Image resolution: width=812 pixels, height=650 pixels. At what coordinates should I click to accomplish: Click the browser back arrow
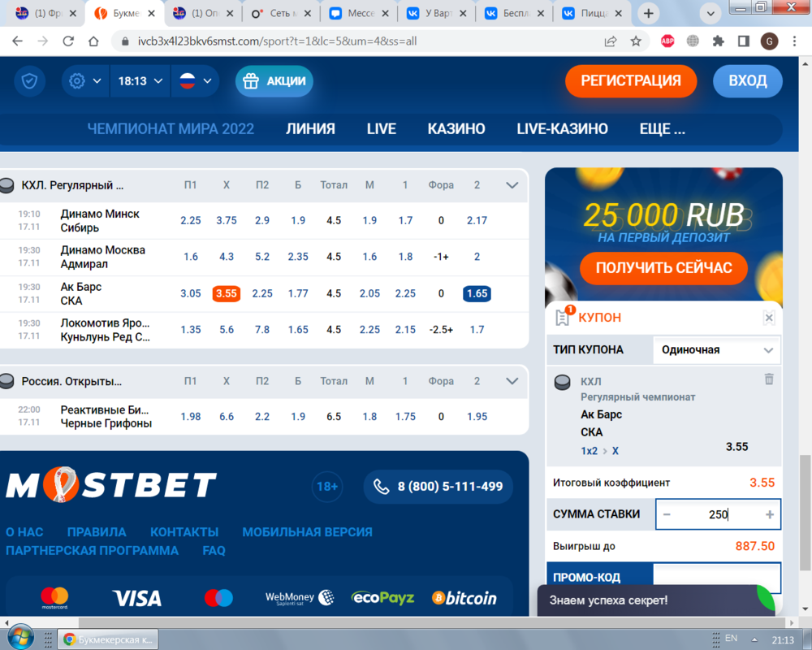click(18, 41)
